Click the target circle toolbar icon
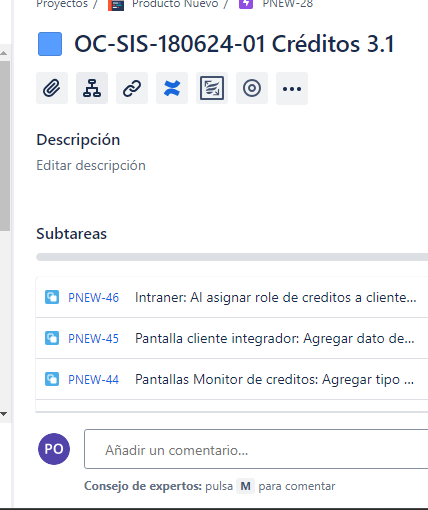 click(x=252, y=88)
